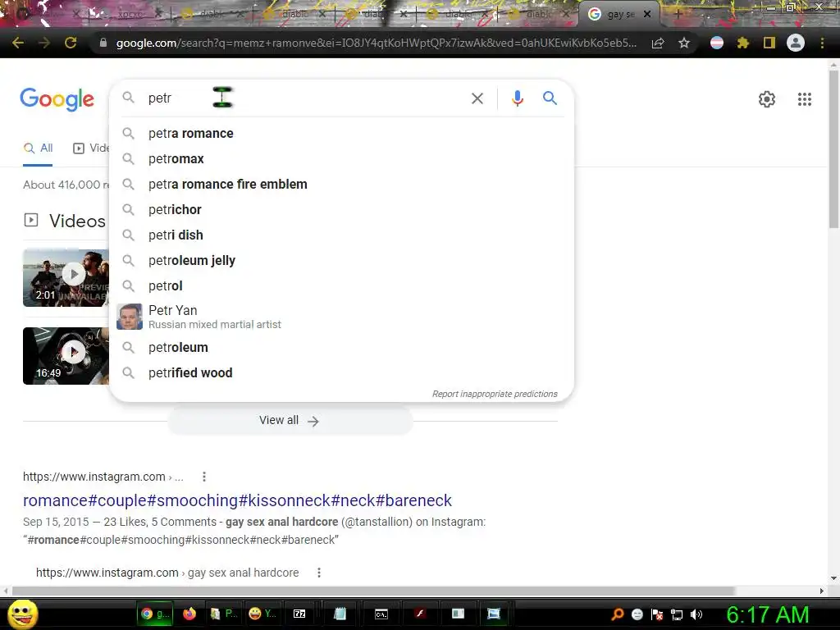Open the striped flag extension icon

pyautogui.click(x=717, y=43)
